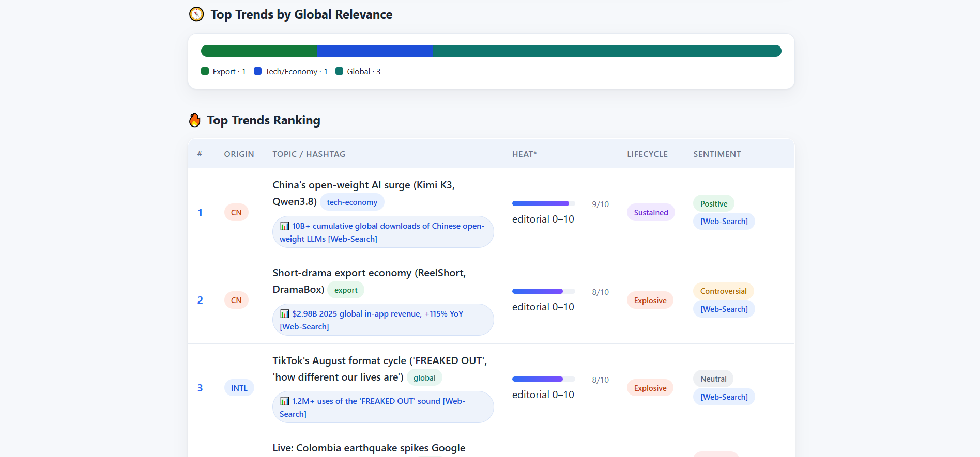Click the 9/10 heat score
The height and width of the screenshot is (457, 980).
tap(600, 204)
